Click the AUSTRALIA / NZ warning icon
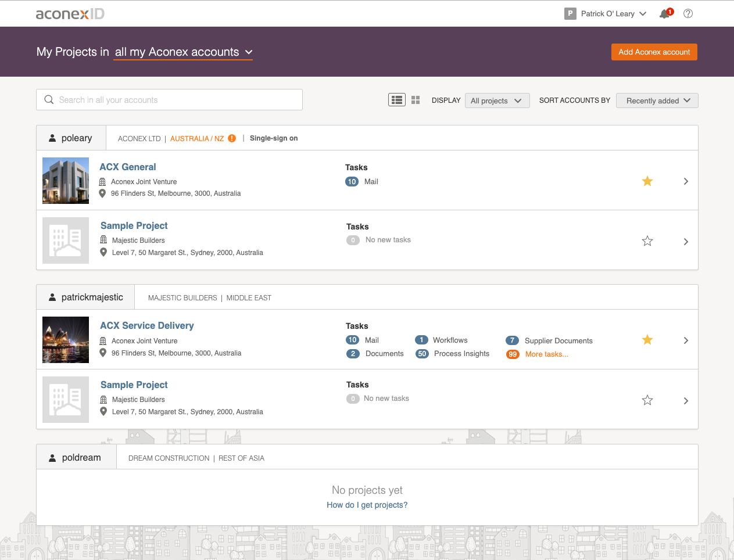Image resolution: width=734 pixels, height=560 pixels. point(232,138)
